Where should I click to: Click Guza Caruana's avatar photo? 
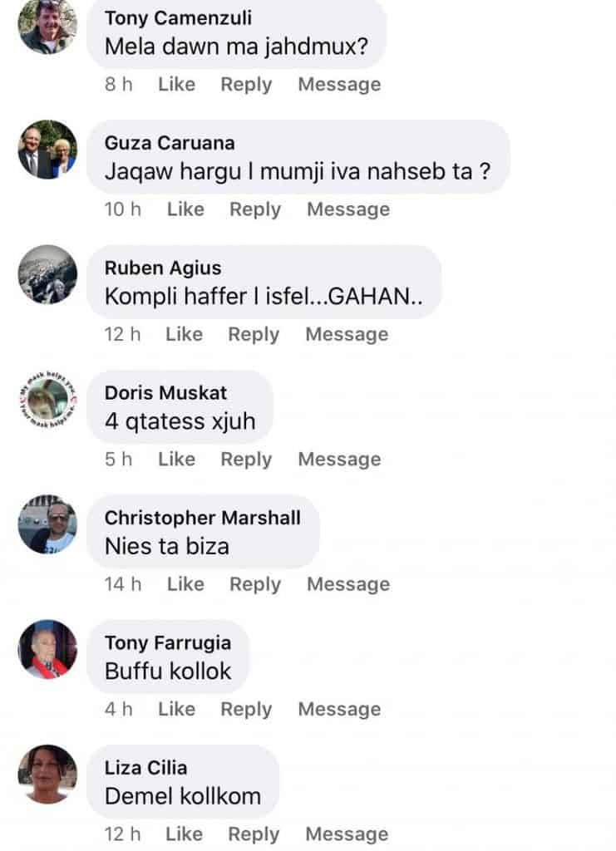click(x=47, y=150)
